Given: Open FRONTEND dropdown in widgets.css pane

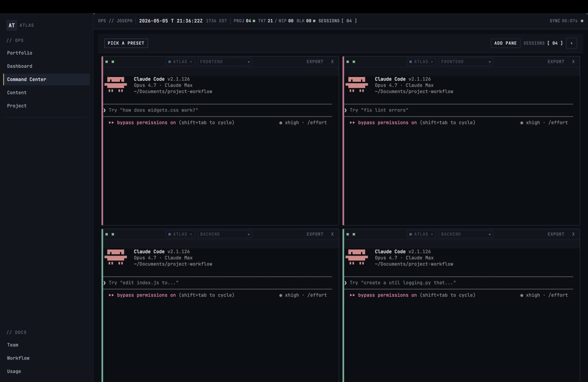Looking at the screenshot, I should (x=225, y=62).
